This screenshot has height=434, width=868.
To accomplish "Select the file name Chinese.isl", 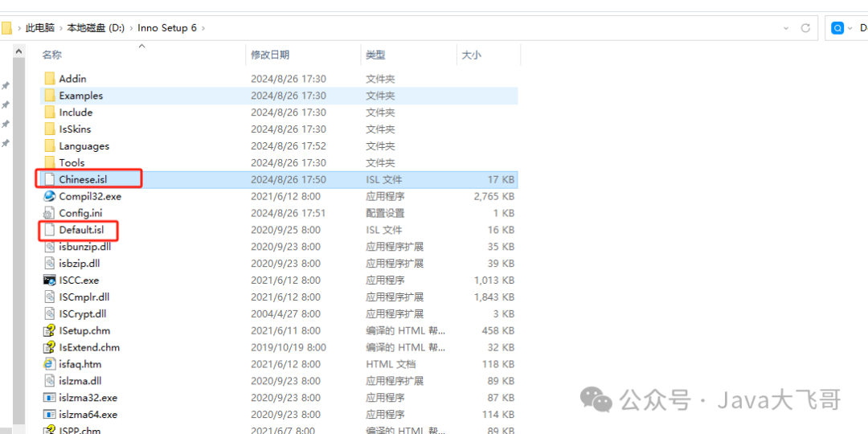I will point(83,179).
